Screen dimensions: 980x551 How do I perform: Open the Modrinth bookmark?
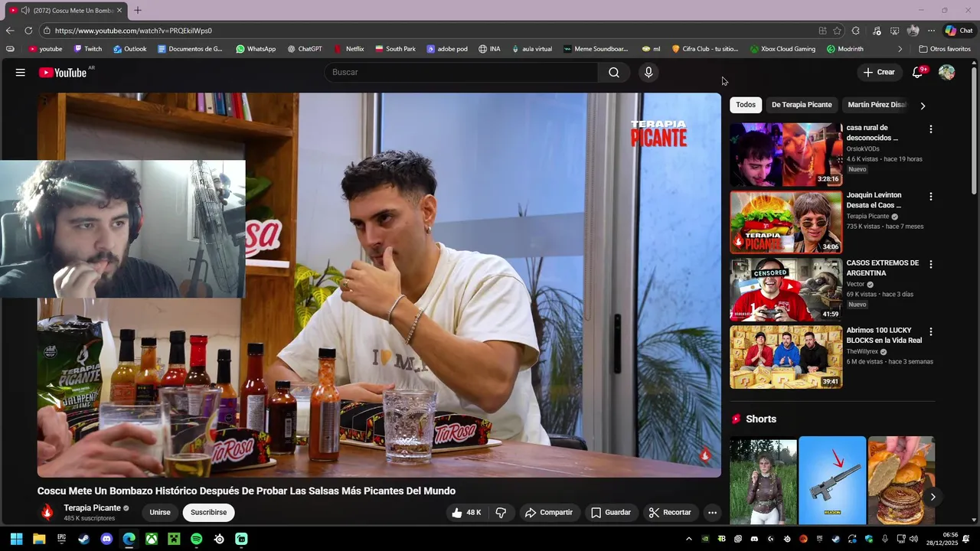click(845, 49)
